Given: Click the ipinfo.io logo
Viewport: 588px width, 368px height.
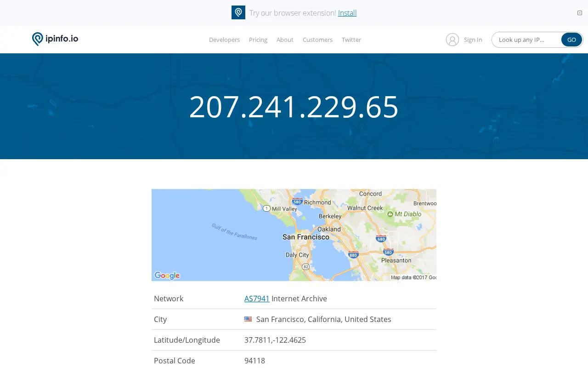Looking at the screenshot, I should point(55,39).
